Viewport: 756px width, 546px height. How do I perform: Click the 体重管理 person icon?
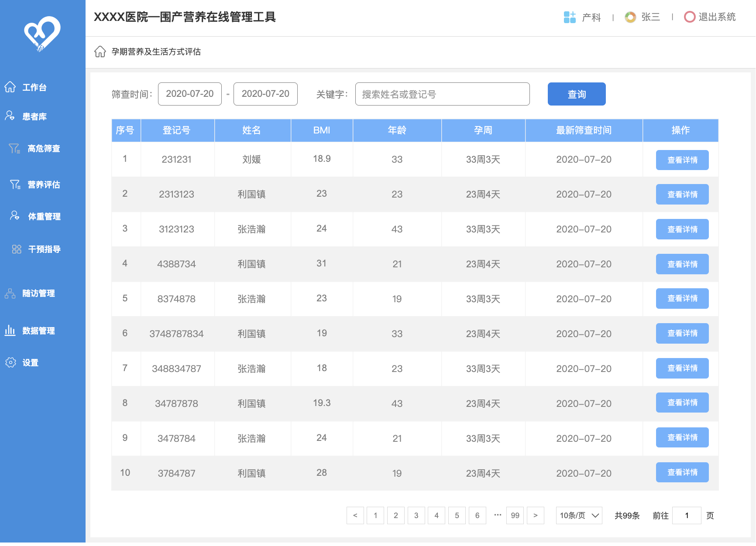(x=15, y=215)
